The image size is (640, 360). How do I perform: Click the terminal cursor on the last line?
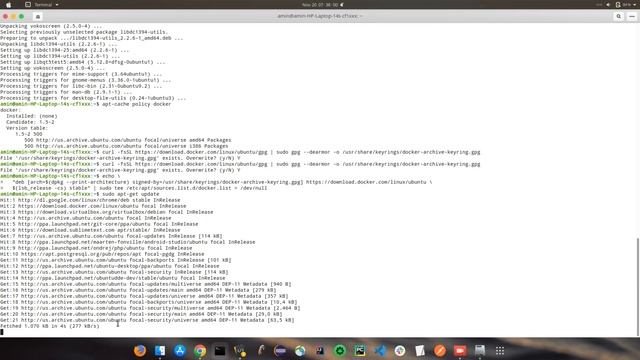[2, 332]
